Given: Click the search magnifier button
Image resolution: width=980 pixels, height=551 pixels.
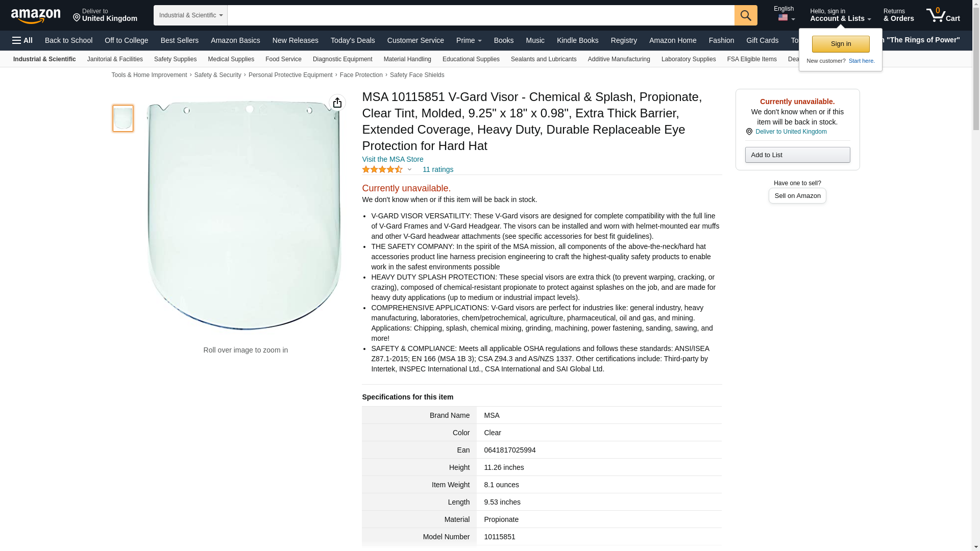Looking at the screenshot, I should pyautogui.click(x=746, y=15).
